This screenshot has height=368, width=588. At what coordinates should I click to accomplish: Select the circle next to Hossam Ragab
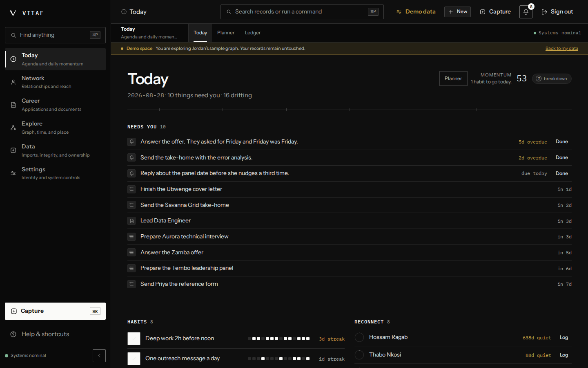point(359,337)
